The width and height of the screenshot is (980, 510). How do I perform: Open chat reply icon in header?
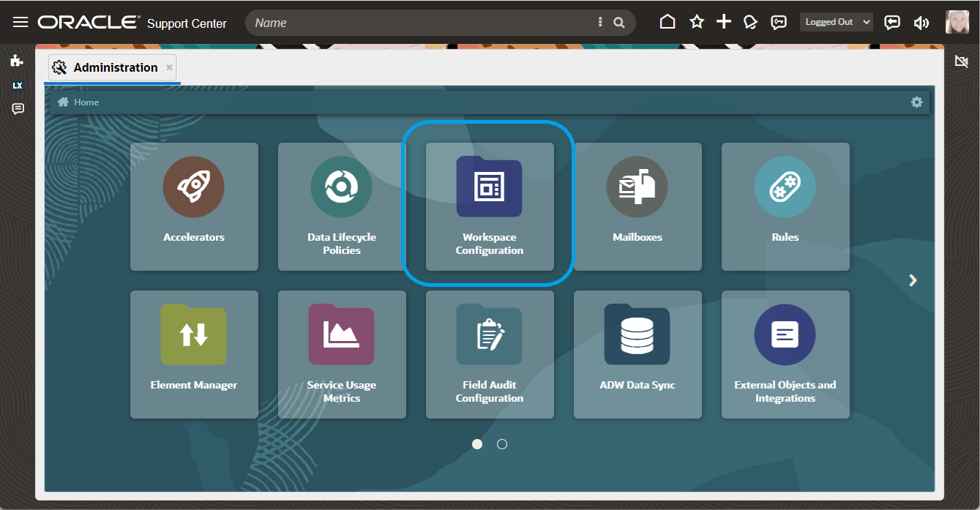(x=892, y=22)
